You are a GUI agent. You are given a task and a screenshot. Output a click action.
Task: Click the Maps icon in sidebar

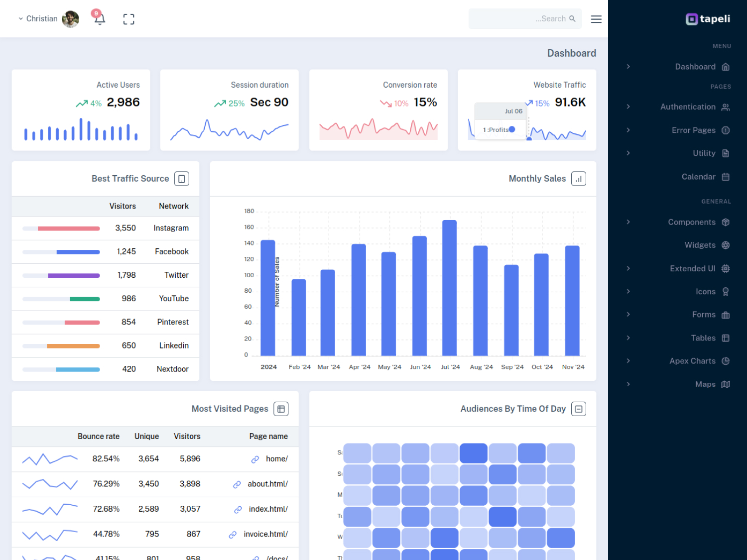[726, 384]
